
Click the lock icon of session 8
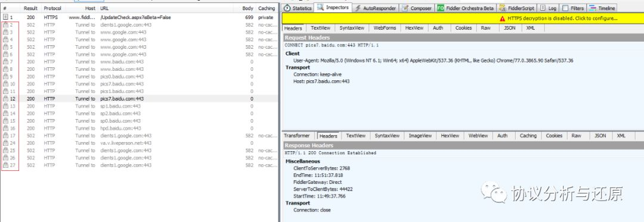pos(5,69)
